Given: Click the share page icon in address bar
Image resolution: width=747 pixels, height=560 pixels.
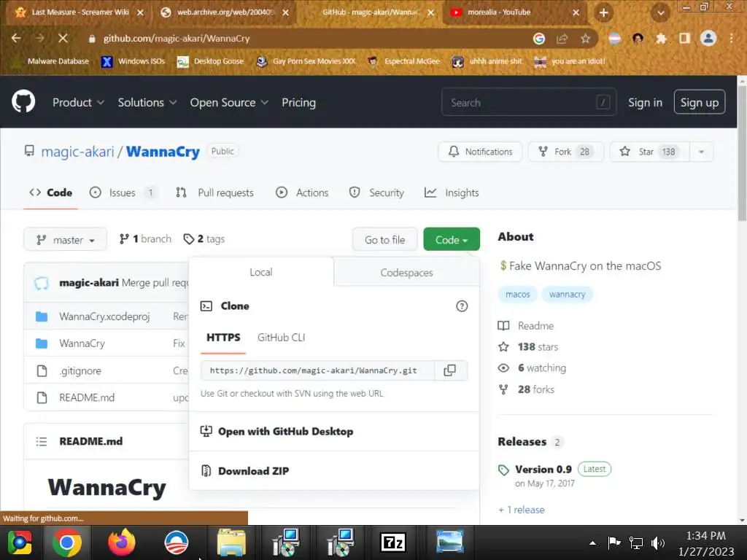Looking at the screenshot, I should [x=562, y=39].
